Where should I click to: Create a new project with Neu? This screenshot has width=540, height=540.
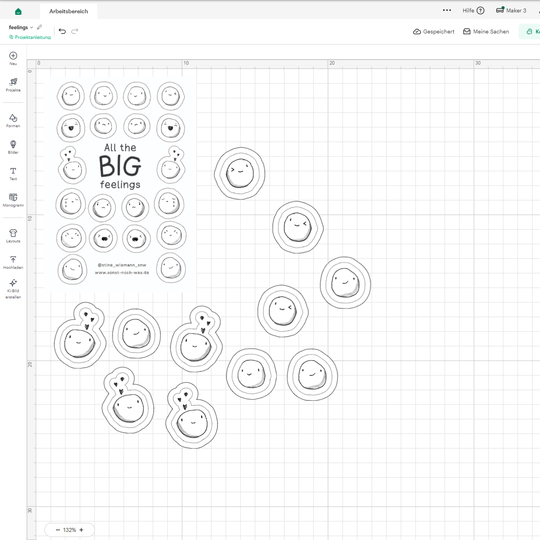[13, 58]
